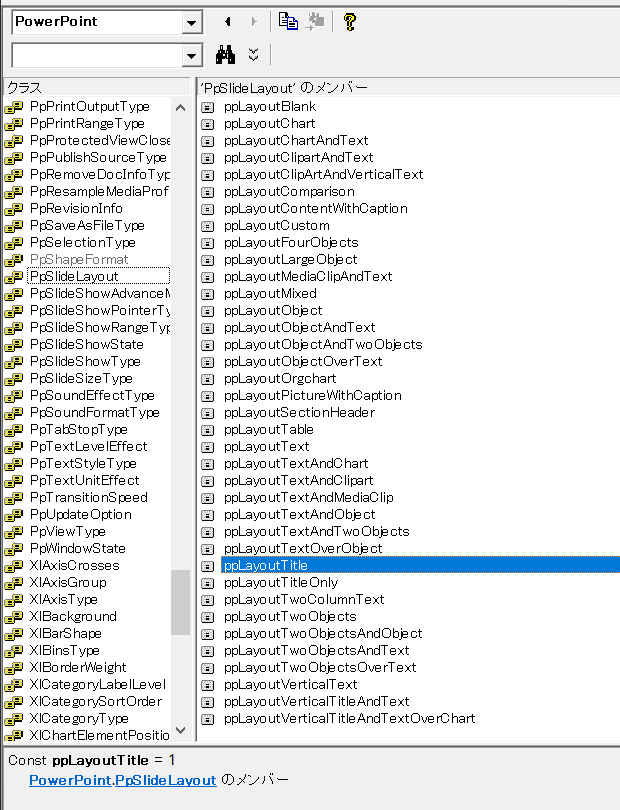The image size is (620, 810).
Task: Select the PpSlideLayout class
Action: click(74, 276)
